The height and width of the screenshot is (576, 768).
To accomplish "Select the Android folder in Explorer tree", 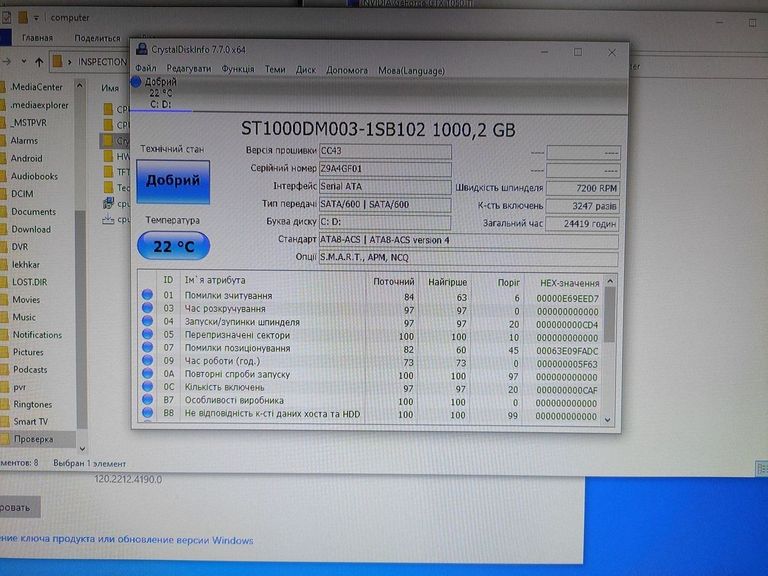I will pyautogui.click(x=26, y=158).
